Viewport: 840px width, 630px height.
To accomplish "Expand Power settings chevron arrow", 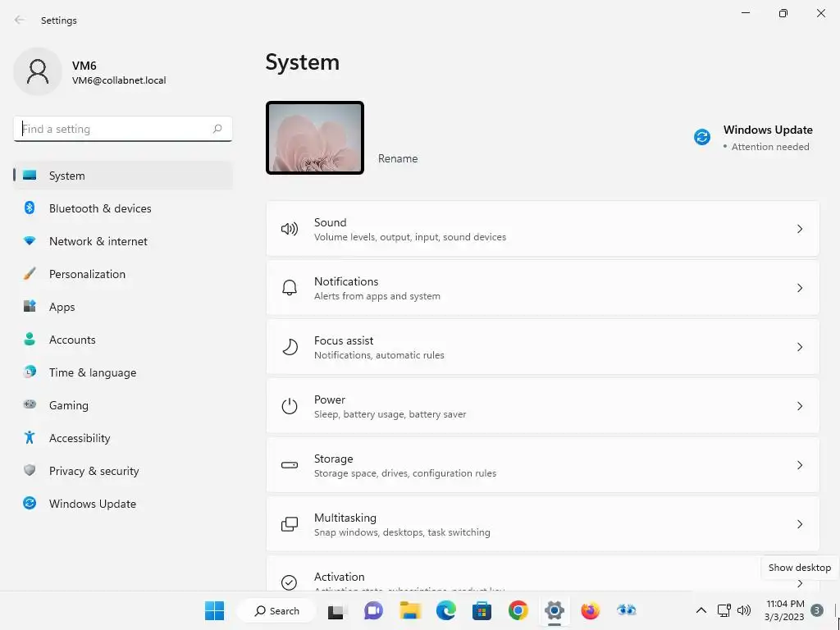I will (x=799, y=406).
